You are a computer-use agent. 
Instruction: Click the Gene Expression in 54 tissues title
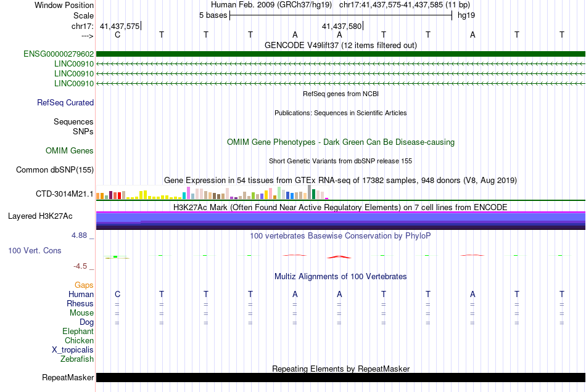pyautogui.click(x=340, y=181)
